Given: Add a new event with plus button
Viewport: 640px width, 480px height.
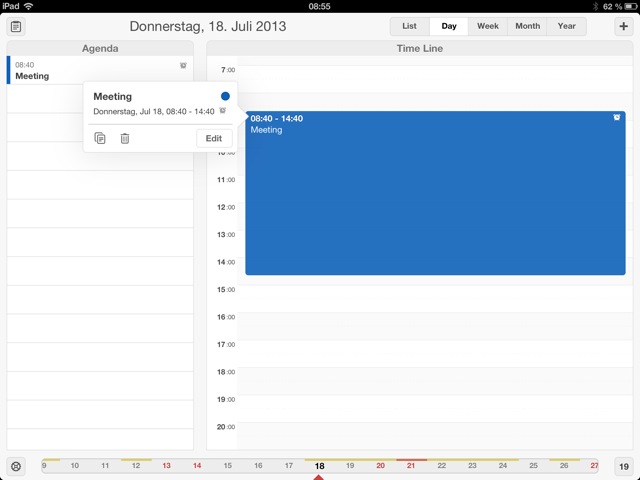Looking at the screenshot, I should [623, 27].
